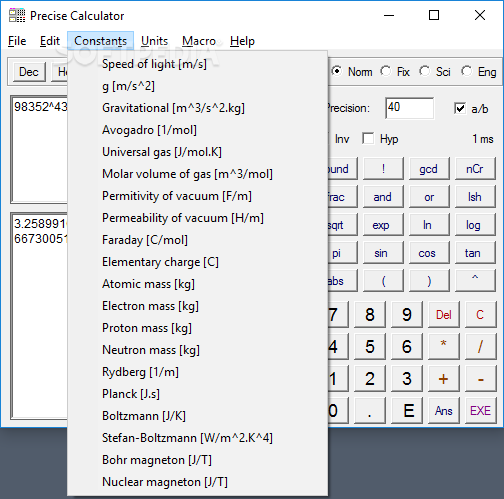The height and width of the screenshot is (499, 504).
Task: Insert Rydberg [1/m] constant
Action: click(x=197, y=372)
